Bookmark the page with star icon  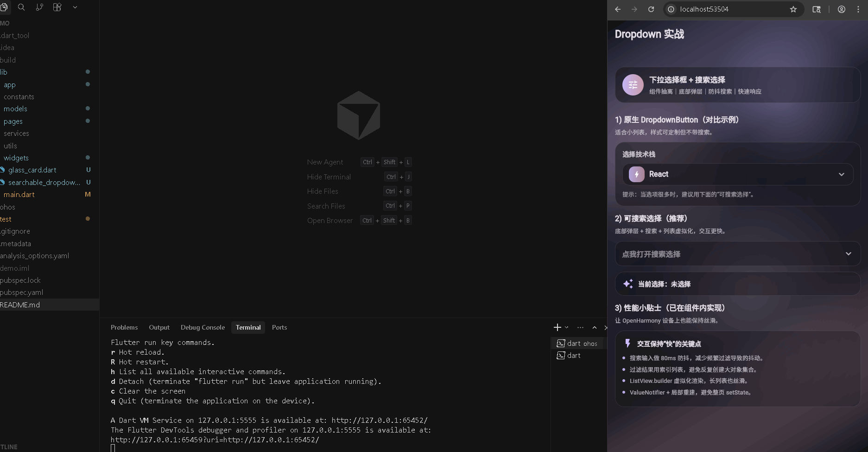[x=793, y=9]
